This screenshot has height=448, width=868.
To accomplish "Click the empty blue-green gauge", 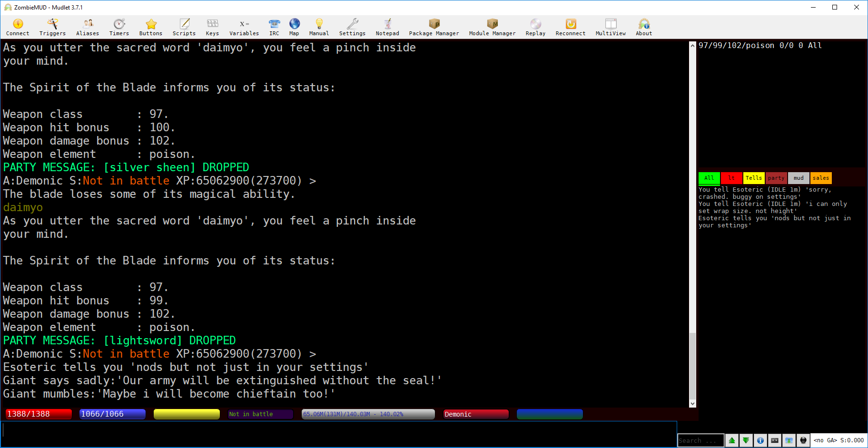I will click(x=550, y=414).
